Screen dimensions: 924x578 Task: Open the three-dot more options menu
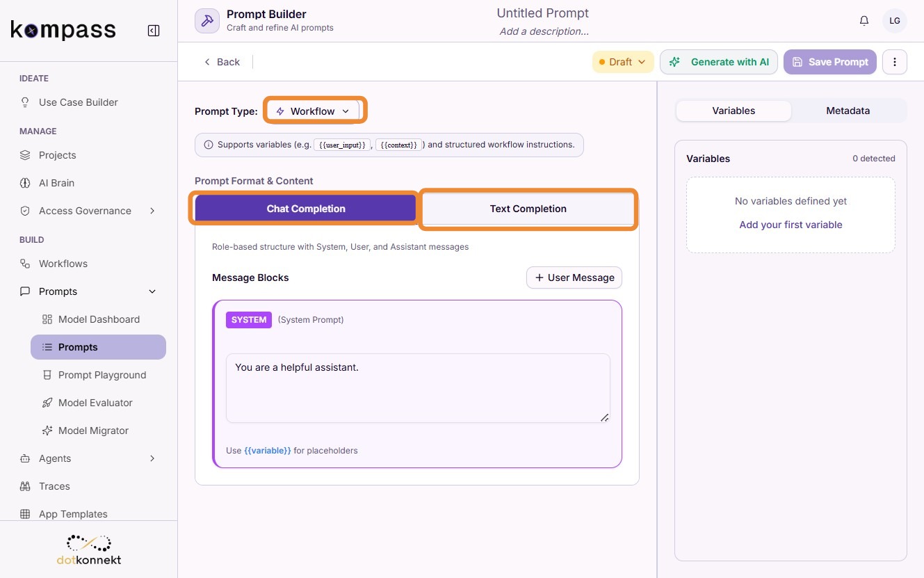point(895,62)
